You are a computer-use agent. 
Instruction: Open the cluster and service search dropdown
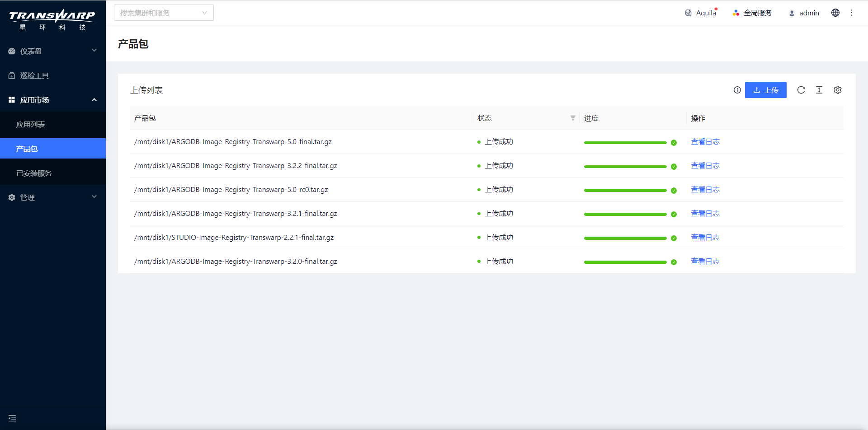164,13
